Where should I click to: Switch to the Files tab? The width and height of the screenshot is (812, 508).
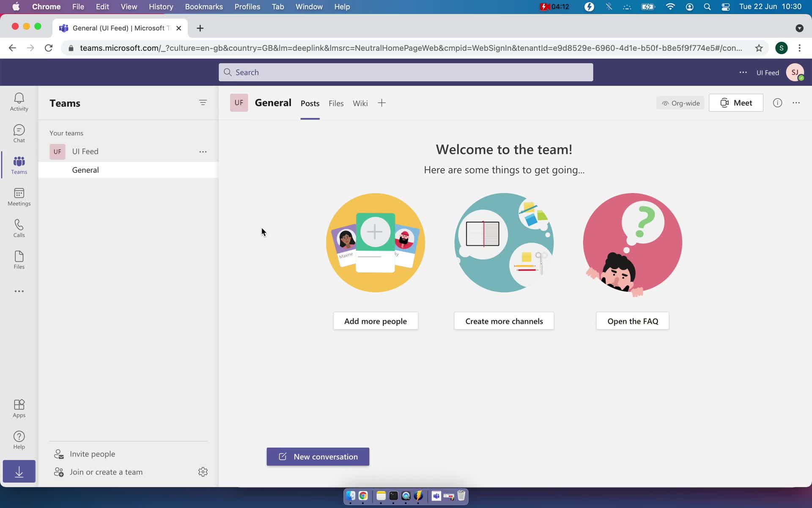[336, 103]
